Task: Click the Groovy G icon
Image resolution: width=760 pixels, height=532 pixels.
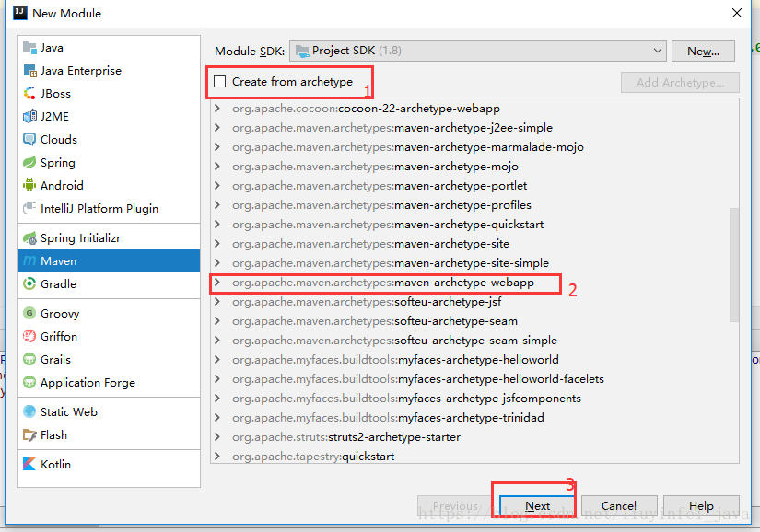Action: [x=29, y=313]
